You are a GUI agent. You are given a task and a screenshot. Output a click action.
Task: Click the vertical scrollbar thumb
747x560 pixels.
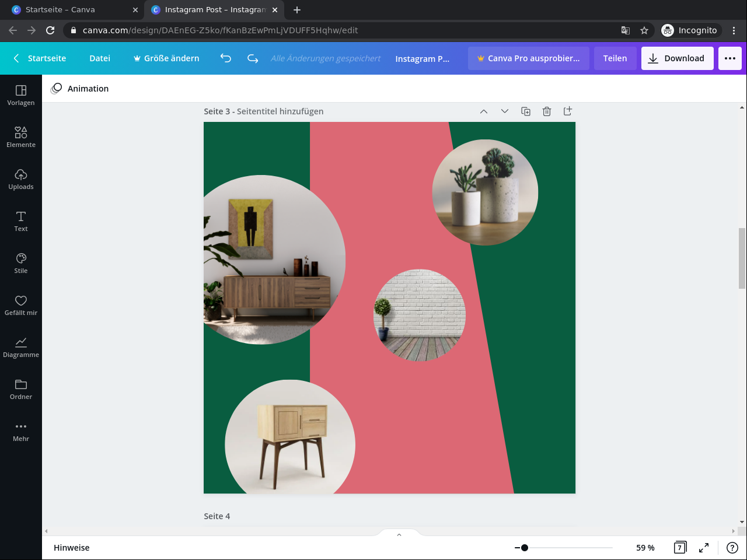pyautogui.click(x=742, y=258)
